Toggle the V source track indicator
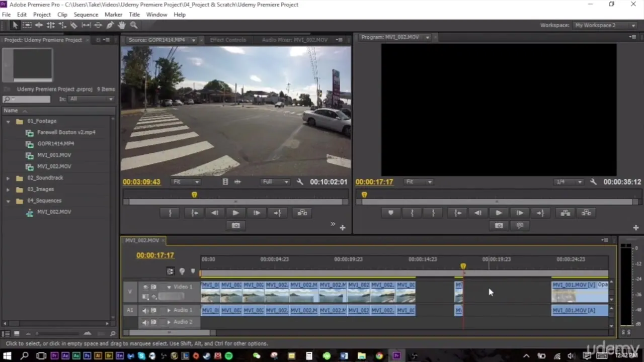Image resolution: width=644 pixels, height=362 pixels. pos(130,292)
